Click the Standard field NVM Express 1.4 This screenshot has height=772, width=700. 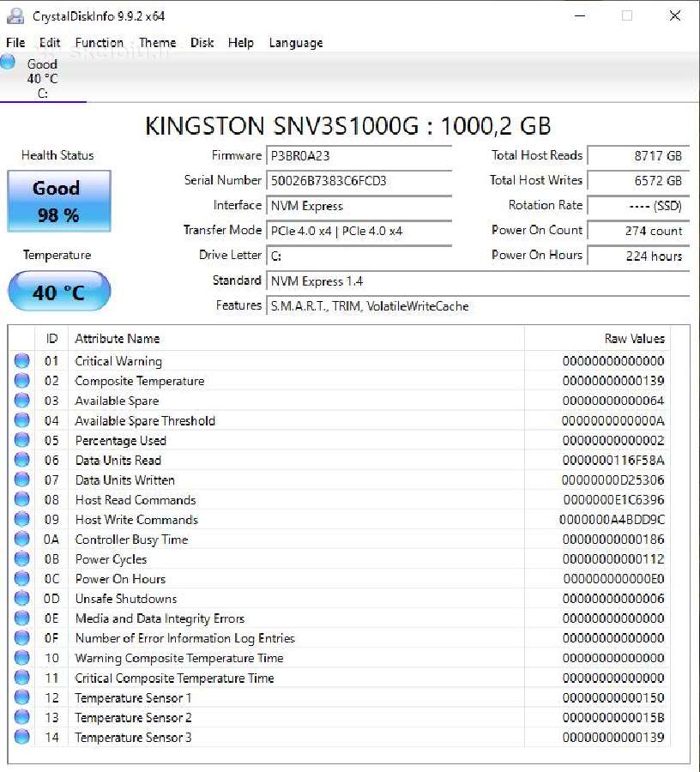coord(478,280)
